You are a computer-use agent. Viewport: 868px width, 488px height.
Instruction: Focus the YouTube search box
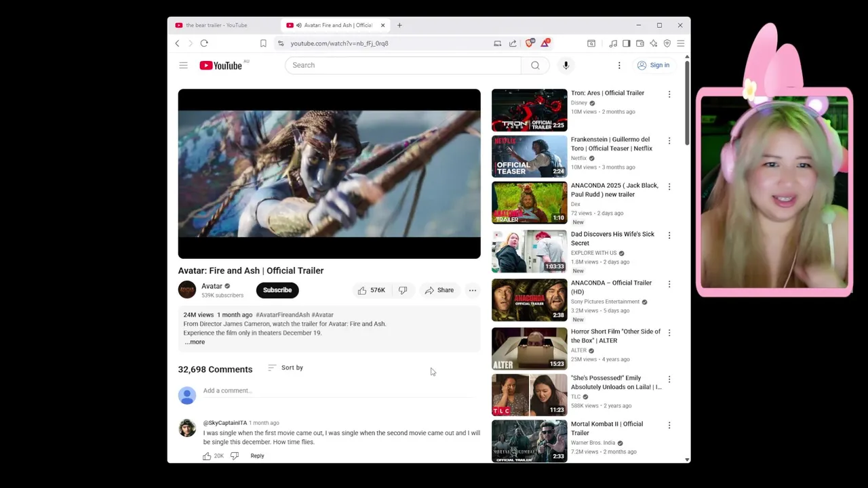(403, 65)
